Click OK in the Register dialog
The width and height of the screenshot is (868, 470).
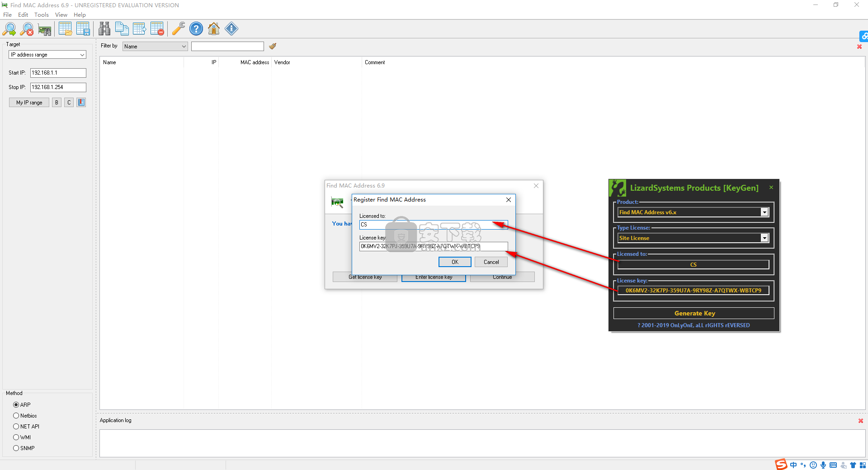point(455,262)
